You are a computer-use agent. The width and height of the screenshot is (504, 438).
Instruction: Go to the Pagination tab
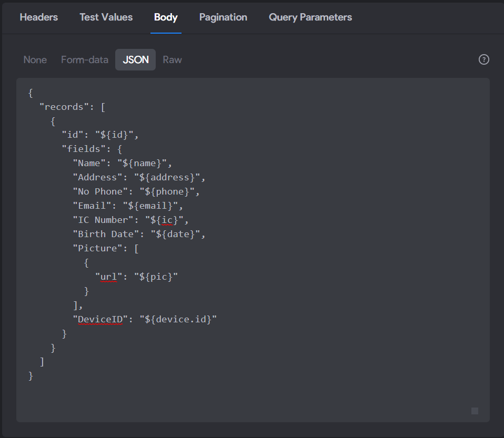tap(223, 17)
